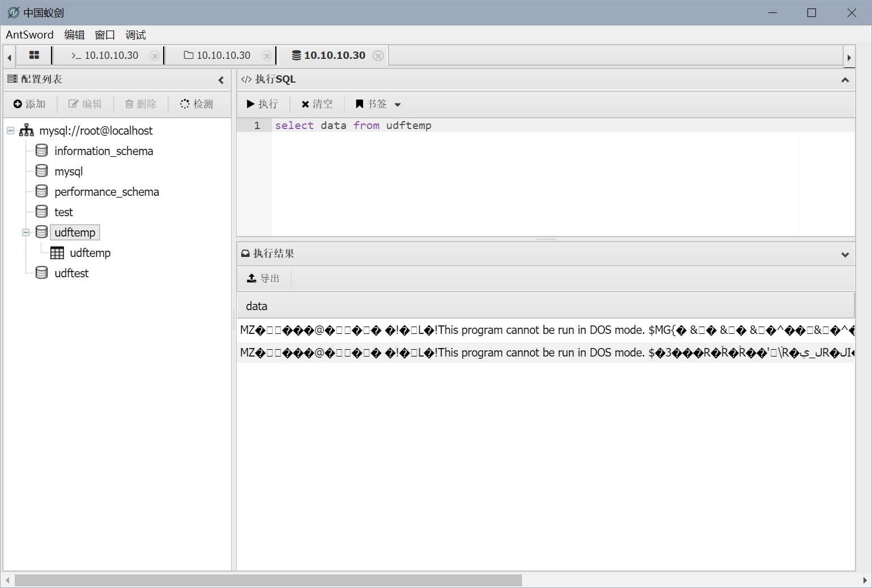Collapse the udftemp database node
The height and width of the screenshot is (588, 872).
(x=26, y=233)
